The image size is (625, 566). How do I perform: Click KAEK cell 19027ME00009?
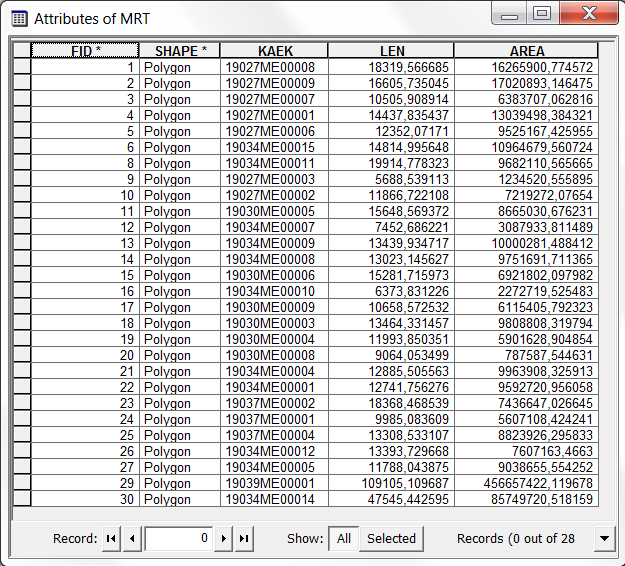274,83
